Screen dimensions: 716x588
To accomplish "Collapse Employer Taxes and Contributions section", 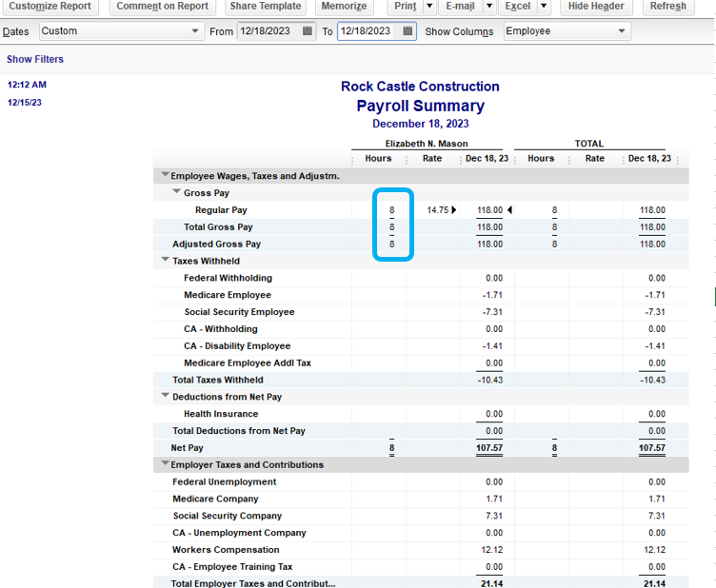I will [165, 463].
